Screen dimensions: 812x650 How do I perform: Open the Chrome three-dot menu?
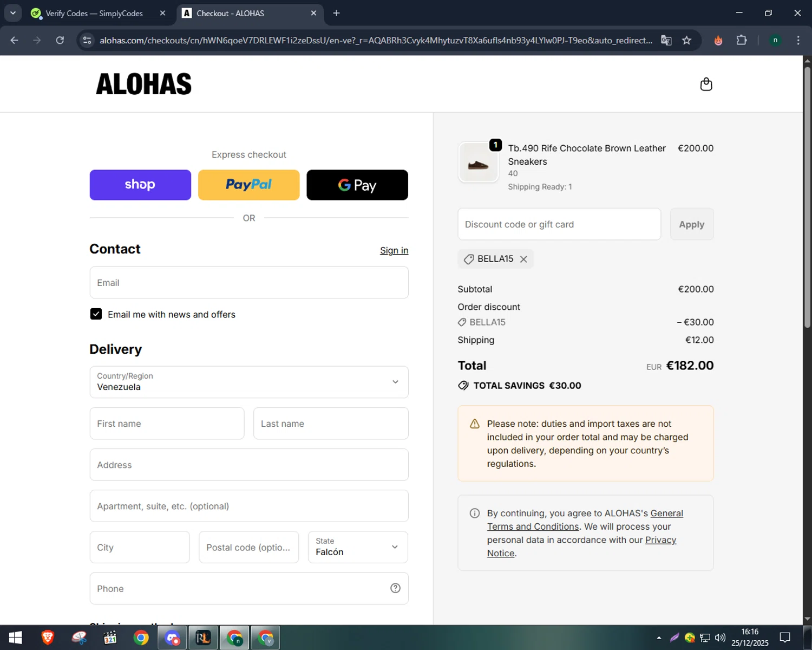pos(798,40)
